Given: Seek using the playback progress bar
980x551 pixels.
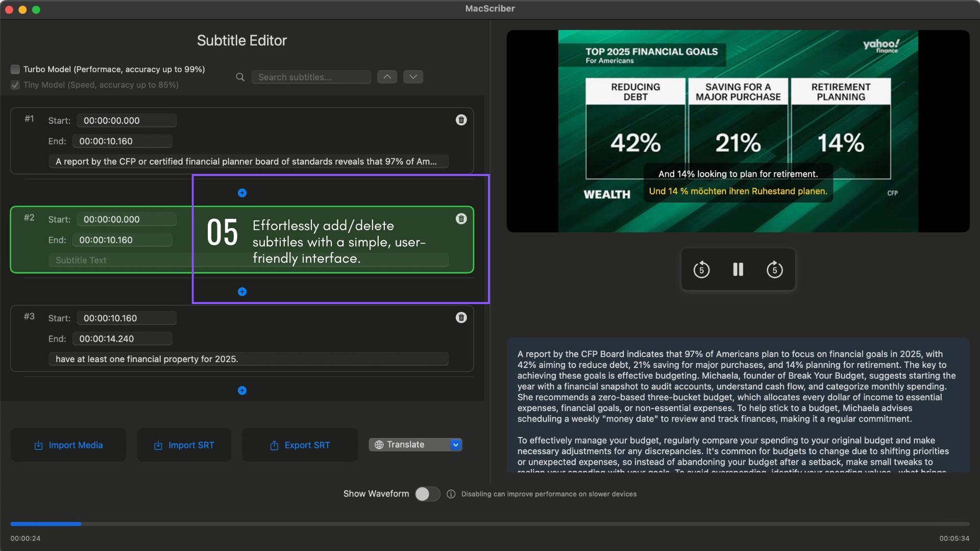Looking at the screenshot, I should point(490,524).
